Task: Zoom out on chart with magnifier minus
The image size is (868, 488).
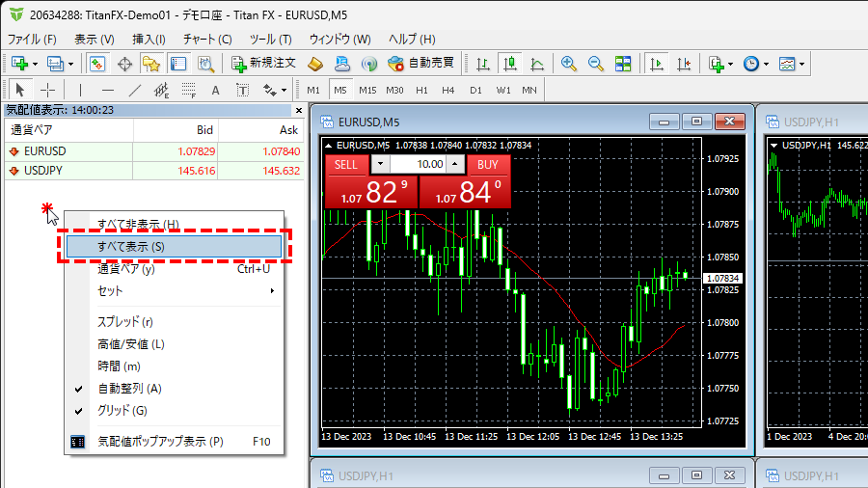Action: 596,64
